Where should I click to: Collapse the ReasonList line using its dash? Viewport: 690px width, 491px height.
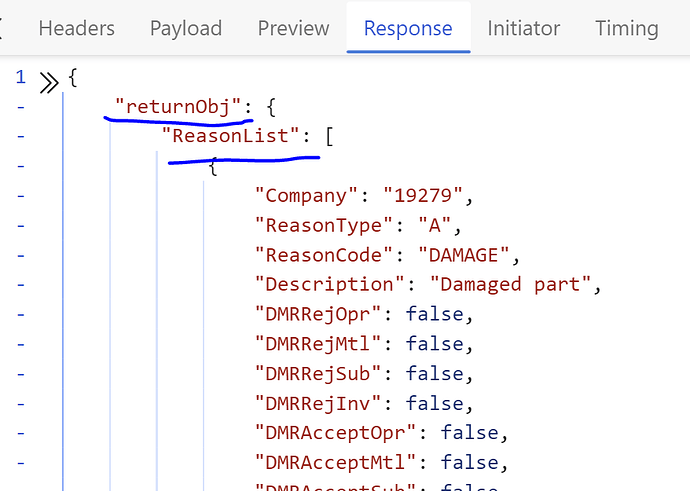click(x=20, y=135)
